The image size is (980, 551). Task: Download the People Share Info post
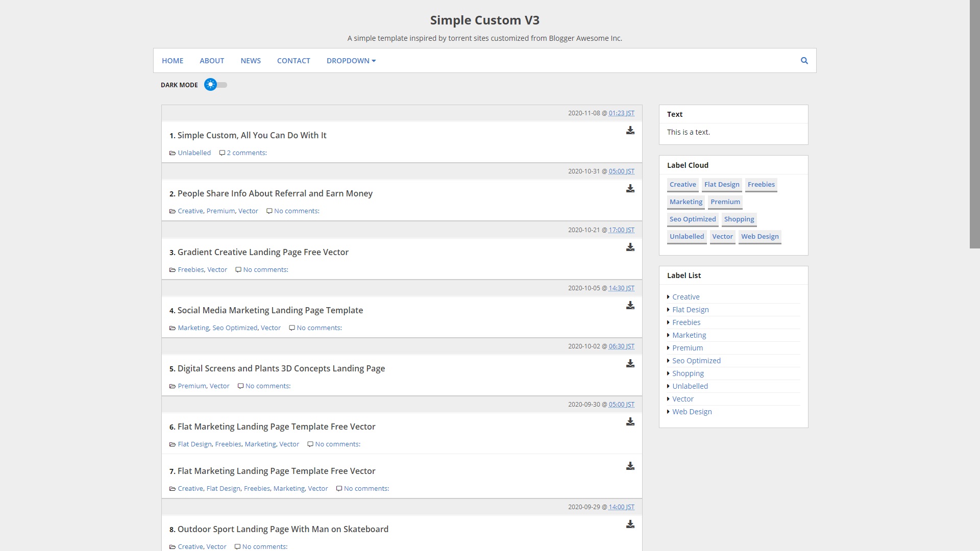pos(630,189)
